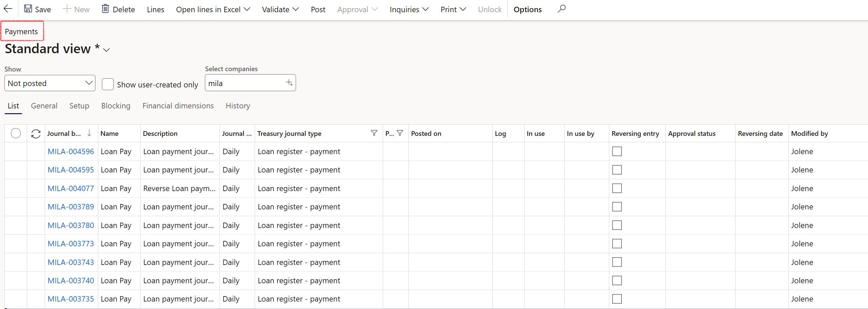Click the search magnifier icon in toolbar
Screen dimensions: 868x309
pyautogui.click(x=562, y=9)
